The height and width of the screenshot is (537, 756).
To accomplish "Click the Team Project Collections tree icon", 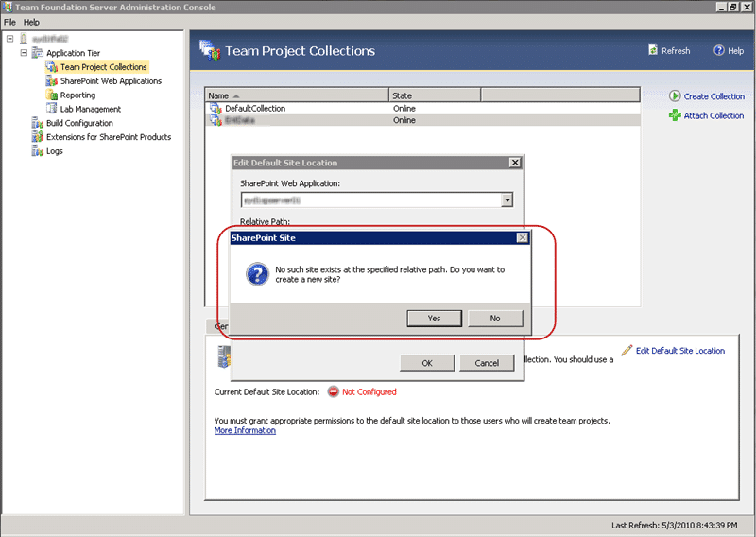I will [52, 66].
